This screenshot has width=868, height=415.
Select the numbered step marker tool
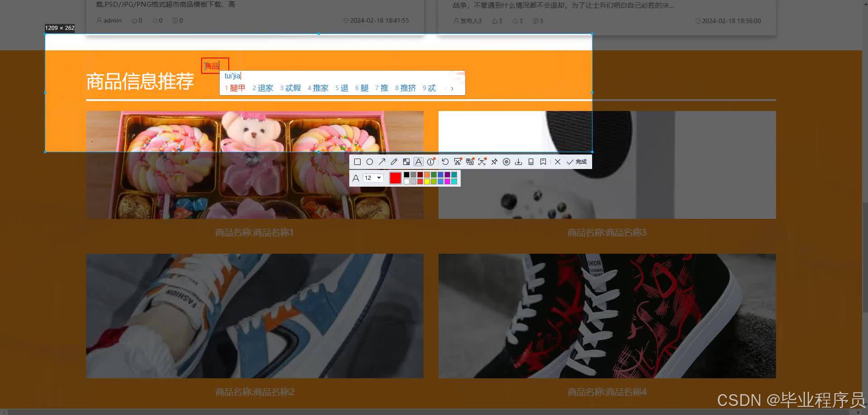click(x=431, y=162)
